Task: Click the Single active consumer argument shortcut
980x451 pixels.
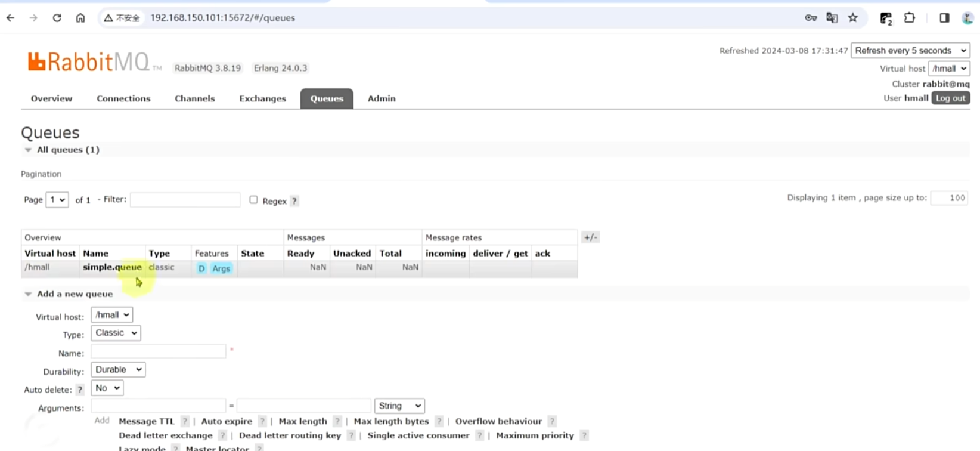Action: point(418,435)
